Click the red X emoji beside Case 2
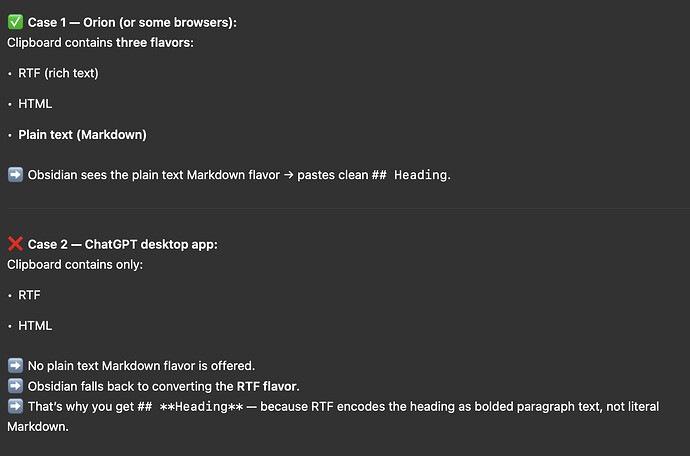The width and height of the screenshot is (690, 456). 15,244
